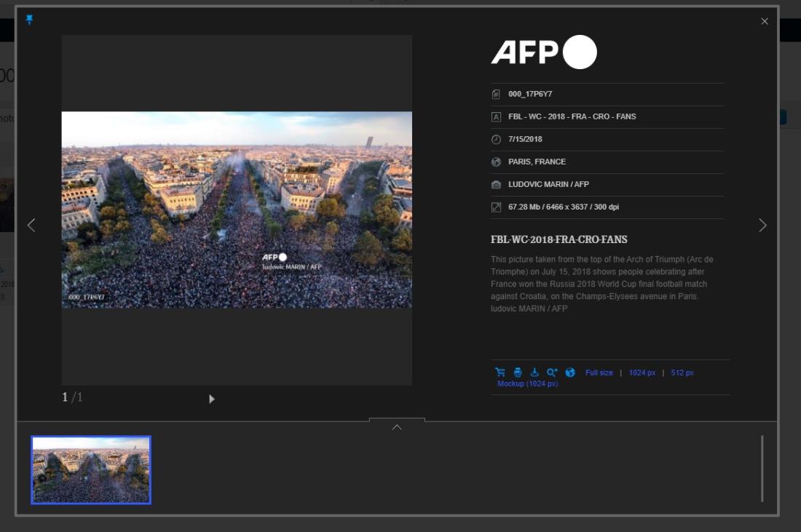Click the download icon
This screenshot has height=532, width=801.
tap(534, 372)
